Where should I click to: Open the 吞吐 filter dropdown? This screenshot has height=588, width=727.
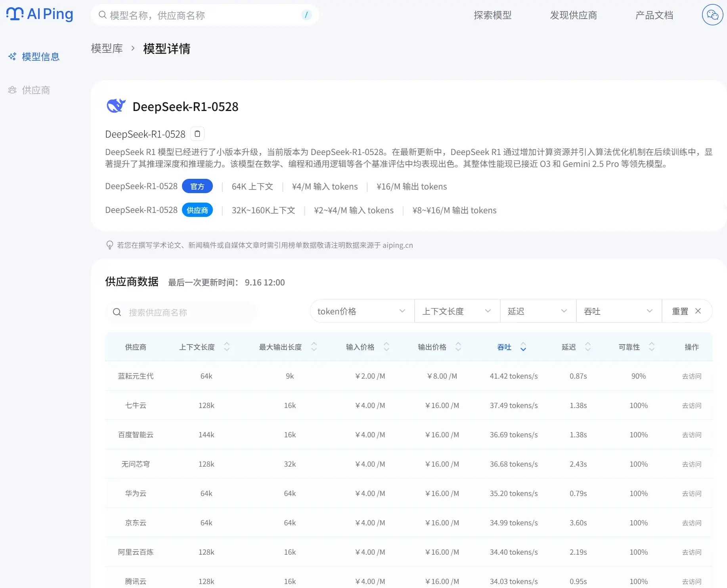tap(618, 311)
